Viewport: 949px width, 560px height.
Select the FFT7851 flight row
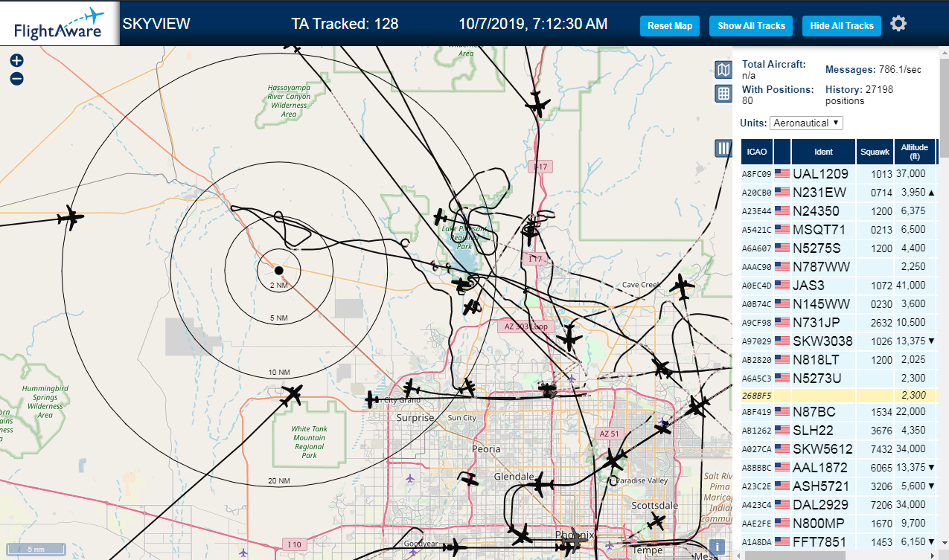tap(840, 542)
